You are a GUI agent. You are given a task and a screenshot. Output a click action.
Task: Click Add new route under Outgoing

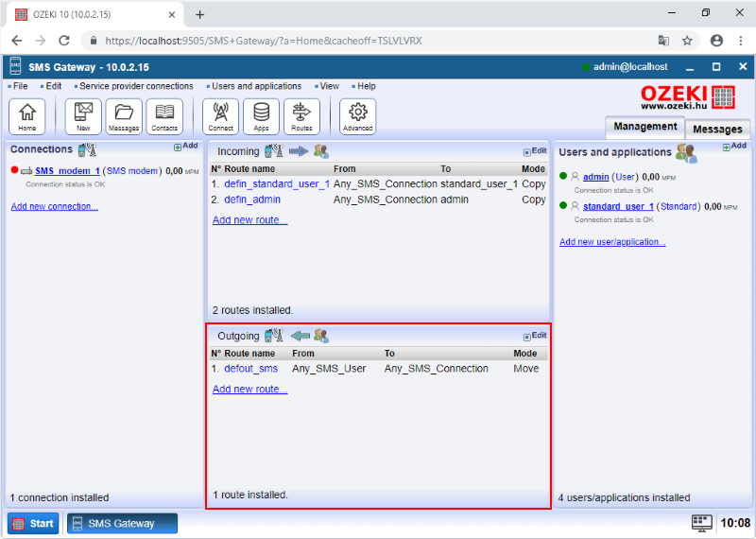pyautogui.click(x=249, y=389)
